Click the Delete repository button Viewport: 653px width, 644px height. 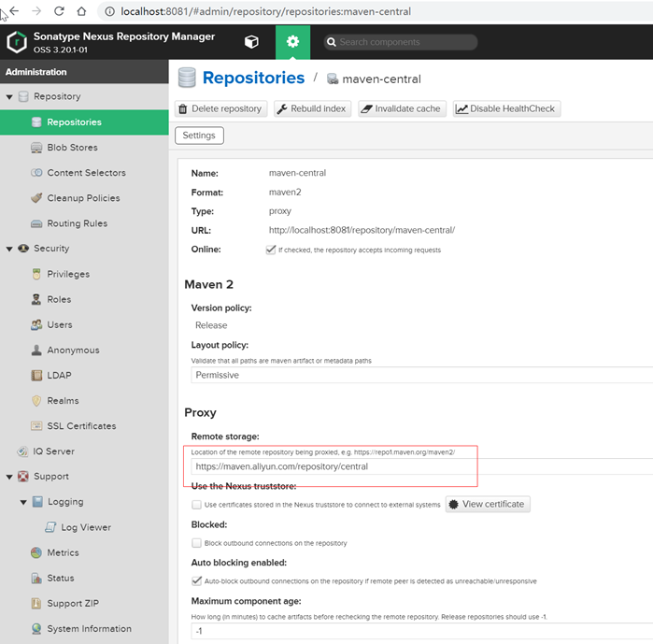220,108
